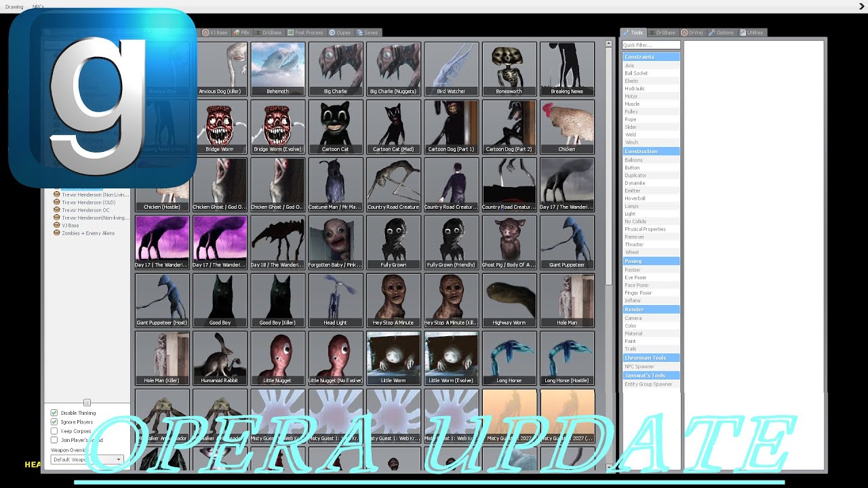Uncheck the Ignore Players checkbox
Screen dimensions: 868x488
point(54,422)
